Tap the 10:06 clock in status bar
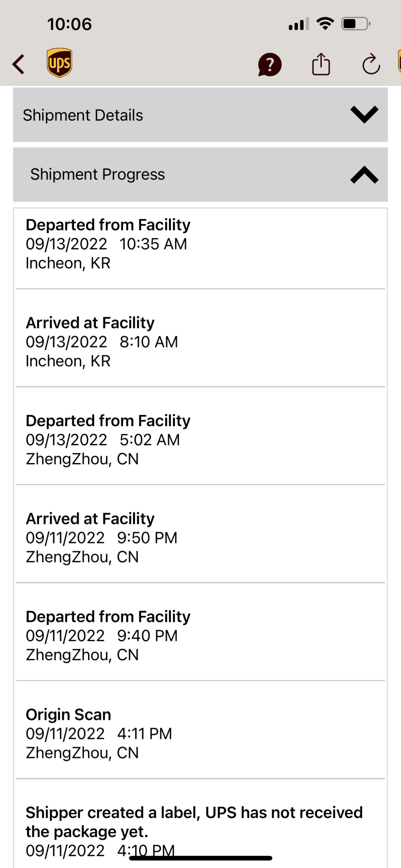The height and width of the screenshot is (868, 401). [69, 24]
